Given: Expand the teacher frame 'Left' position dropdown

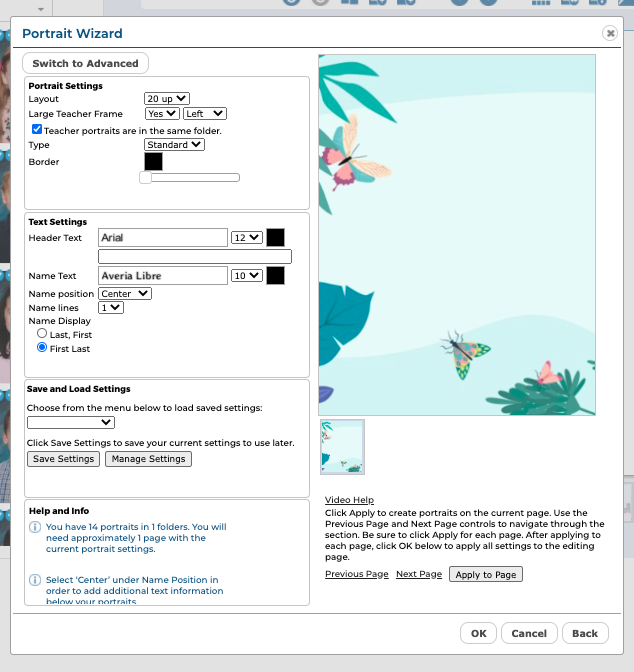Looking at the screenshot, I should click(205, 114).
